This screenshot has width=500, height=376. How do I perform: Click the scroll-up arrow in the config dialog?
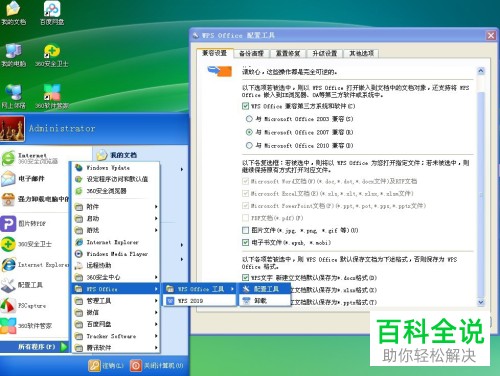pyautogui.click(x=481, y=71)
